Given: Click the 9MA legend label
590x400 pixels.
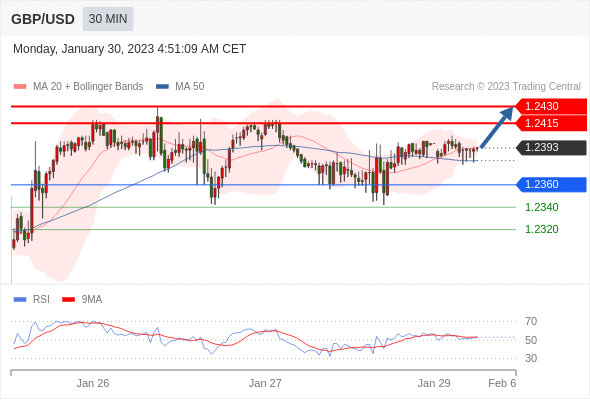Looking at the screenshot, I should pos(91,300).
